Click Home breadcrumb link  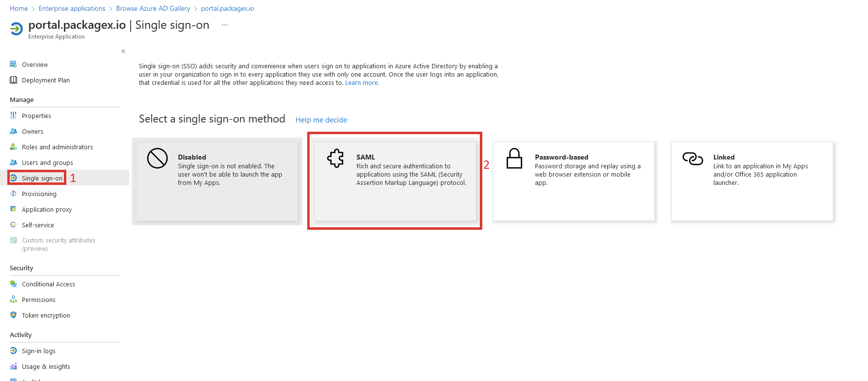click(19, 8)
